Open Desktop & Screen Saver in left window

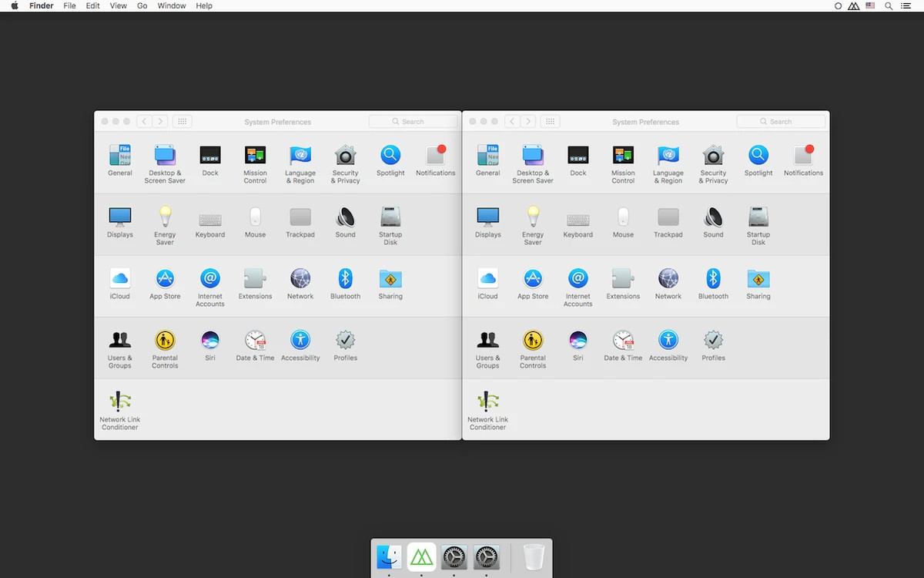165,163
